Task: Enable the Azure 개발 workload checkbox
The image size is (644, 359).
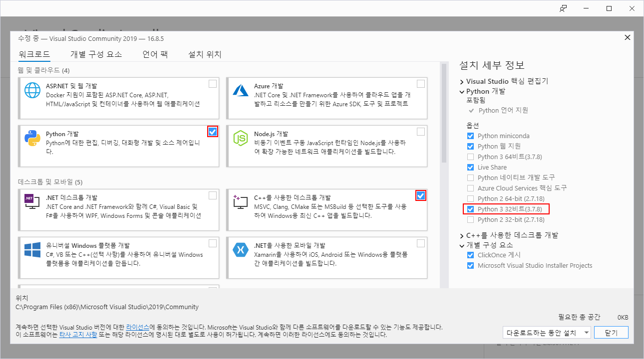Action: coord(421,84)
